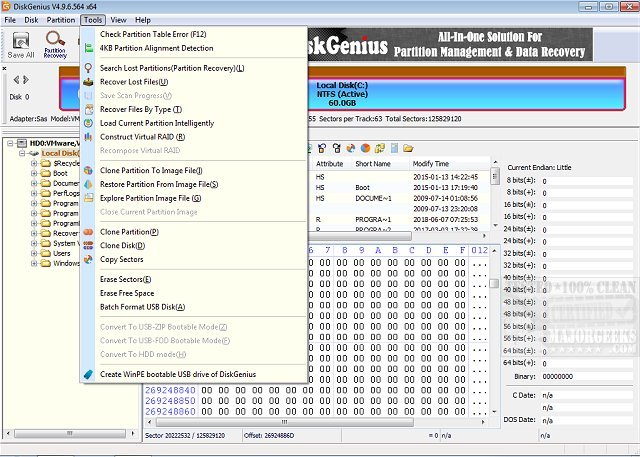Expand the PerfLogs folder node

pos(34,193)
